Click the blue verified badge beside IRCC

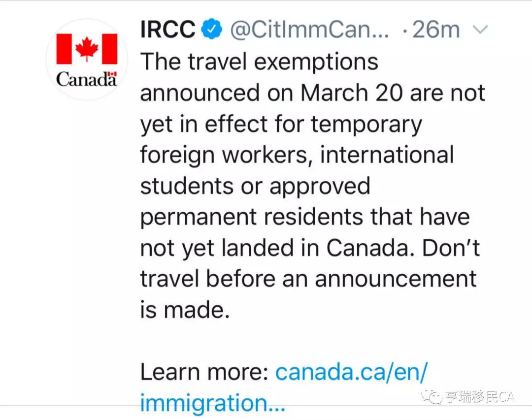(212, 29)
